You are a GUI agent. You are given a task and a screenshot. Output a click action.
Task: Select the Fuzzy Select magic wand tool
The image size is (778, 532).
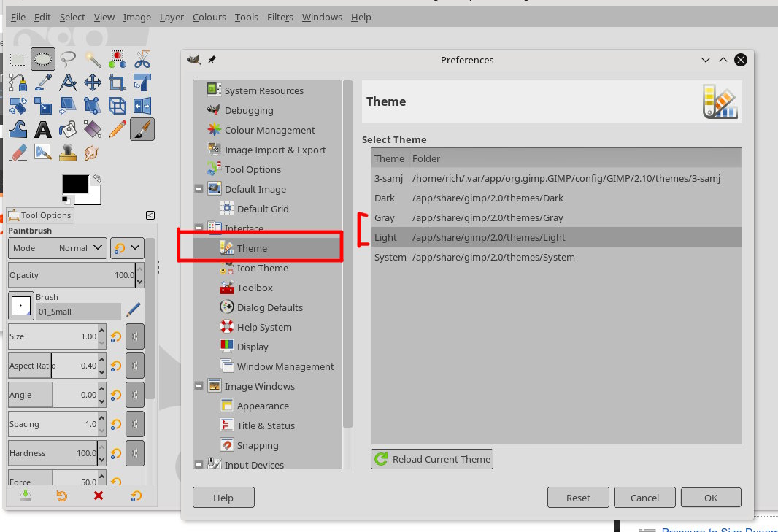point(93,60)
